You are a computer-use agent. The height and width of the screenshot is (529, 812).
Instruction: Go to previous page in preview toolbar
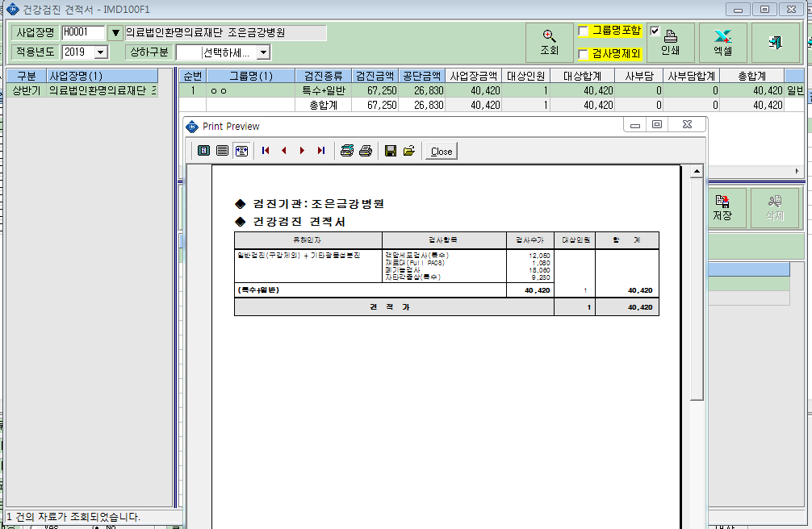click(x=284, y=151)
